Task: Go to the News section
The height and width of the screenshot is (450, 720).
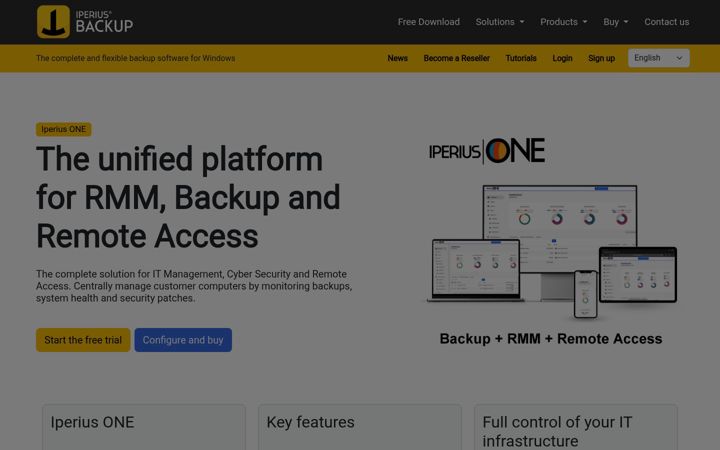Action: point(397,58)
